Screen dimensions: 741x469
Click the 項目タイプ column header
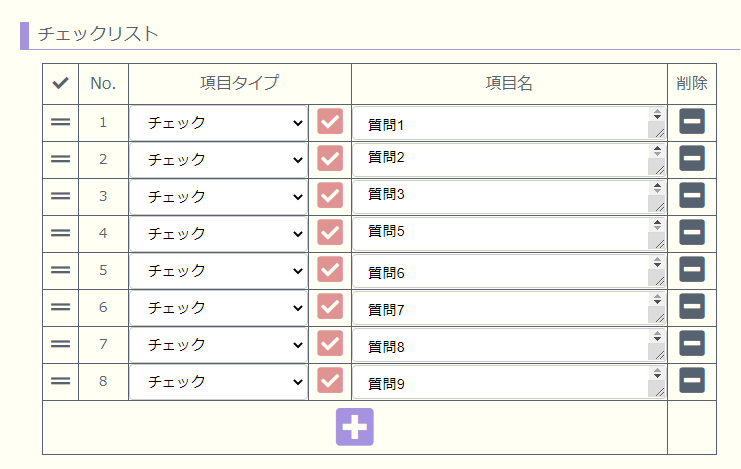pos(240,83)
